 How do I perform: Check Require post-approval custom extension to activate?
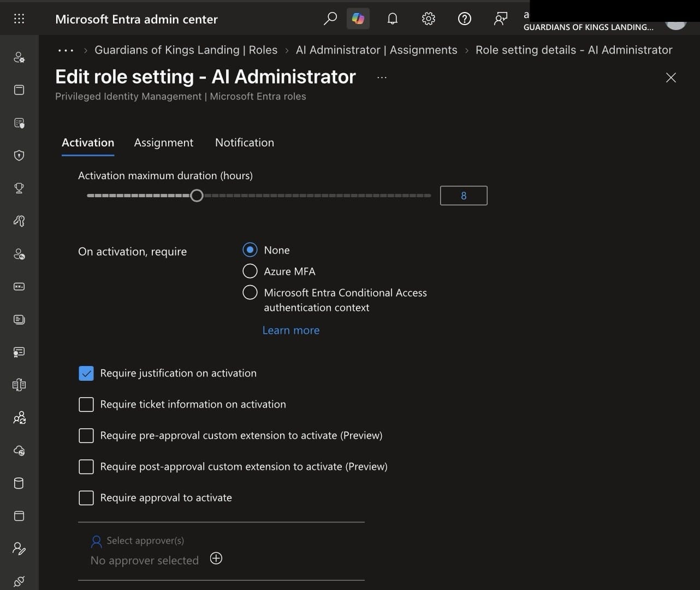tap(86, 467)
